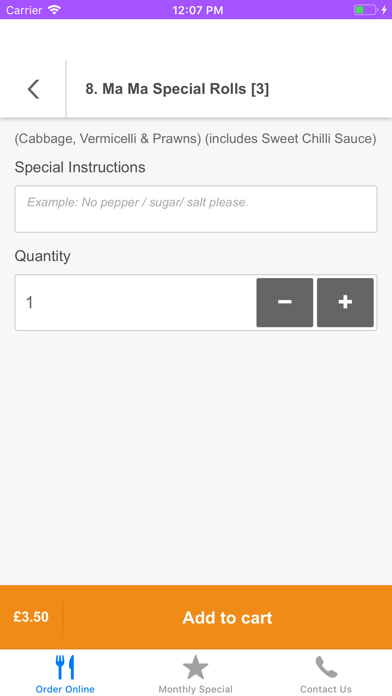Decrease quantity with the minus button
The image size is (392, 696).
285,302
